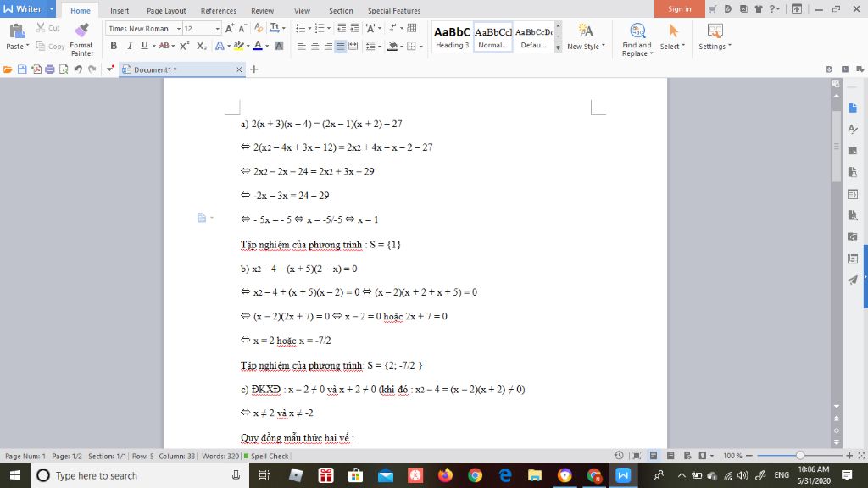Click the Windows search box
The image size is (868, 488).
[138, 475]
